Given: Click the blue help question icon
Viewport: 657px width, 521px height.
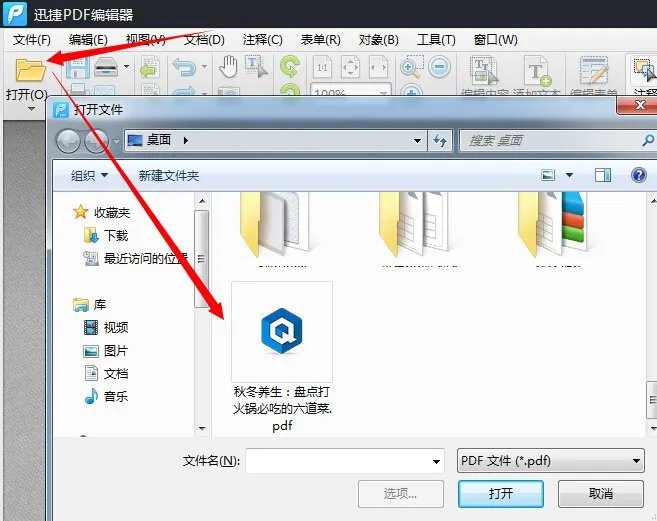Looking at the screenshot, I should point(639,175).
